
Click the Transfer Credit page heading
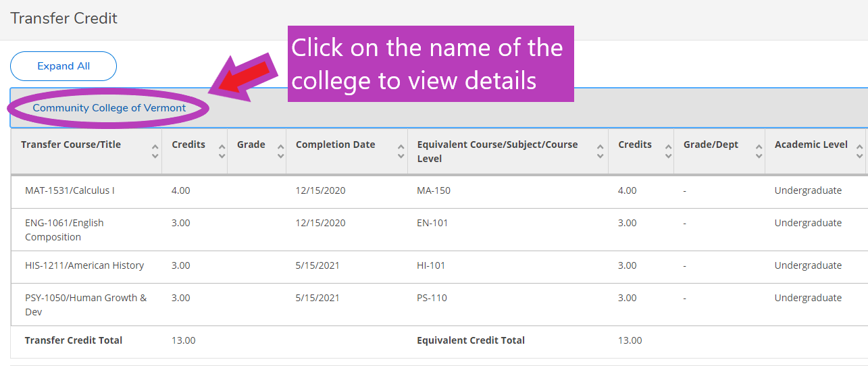(x=64, y=18)
